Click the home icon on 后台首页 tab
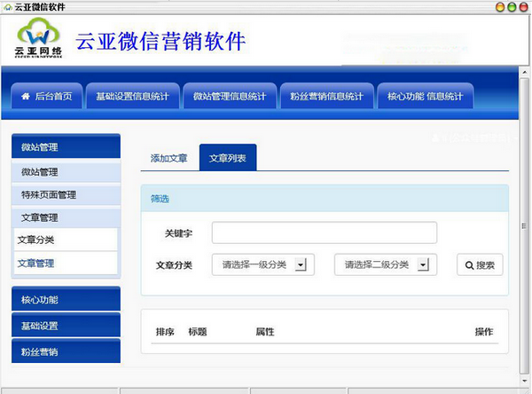Image resolution: width=532 pixels, height=394 pixels. coord(26,97)
